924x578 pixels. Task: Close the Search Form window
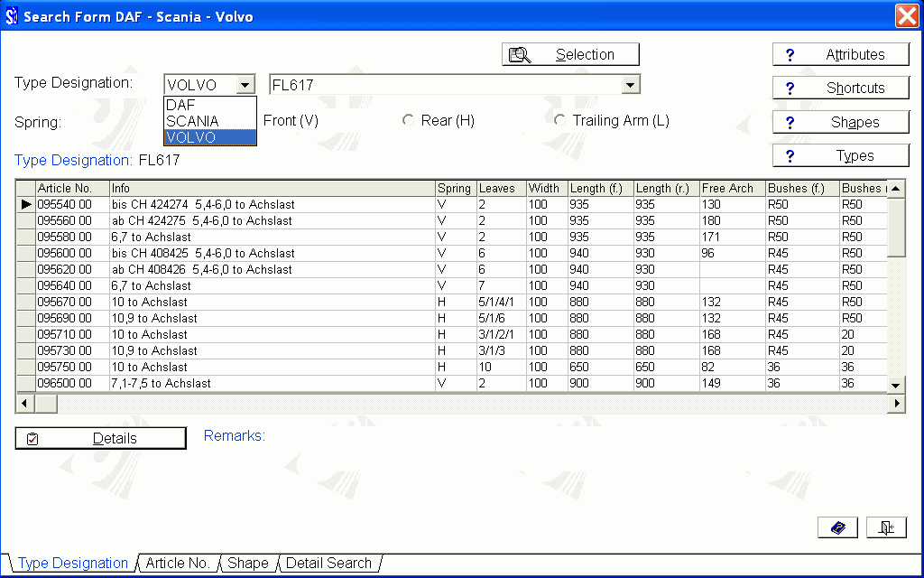coord(906,16)
